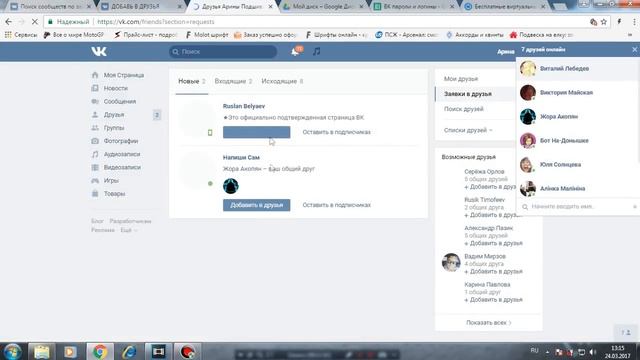Open Группы in left menu
The width and height of the screenshot is (640, 360).
coord(114,128)
